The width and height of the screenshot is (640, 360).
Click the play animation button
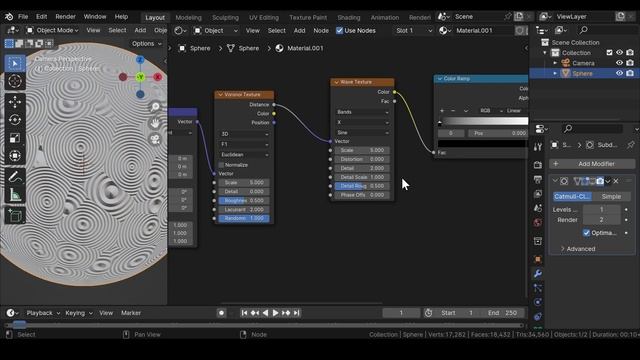275,313
